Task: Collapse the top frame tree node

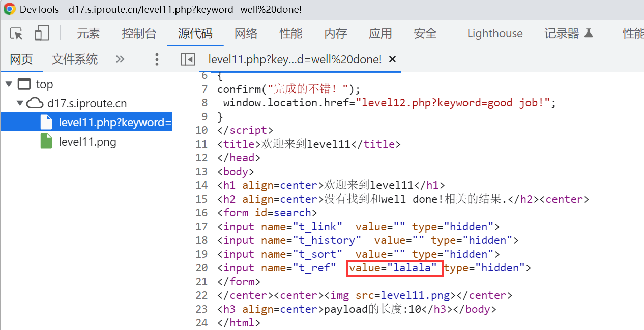Action: pos(9,84)
